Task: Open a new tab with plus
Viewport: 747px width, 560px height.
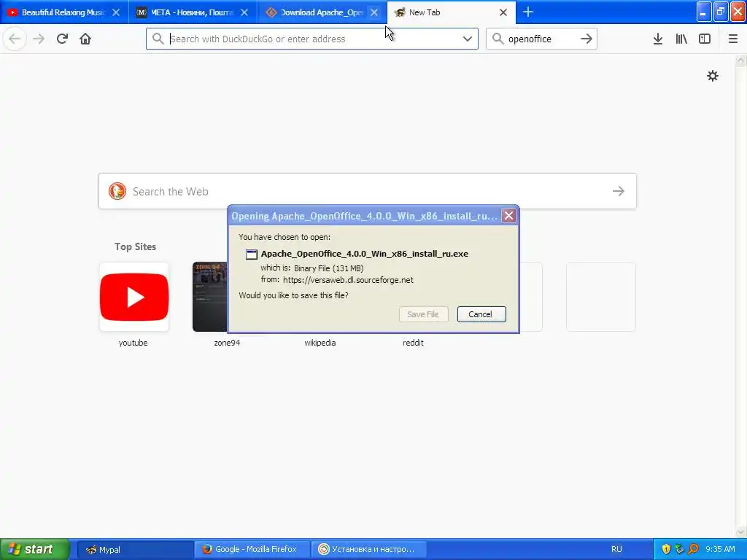Action: (528, 12)
